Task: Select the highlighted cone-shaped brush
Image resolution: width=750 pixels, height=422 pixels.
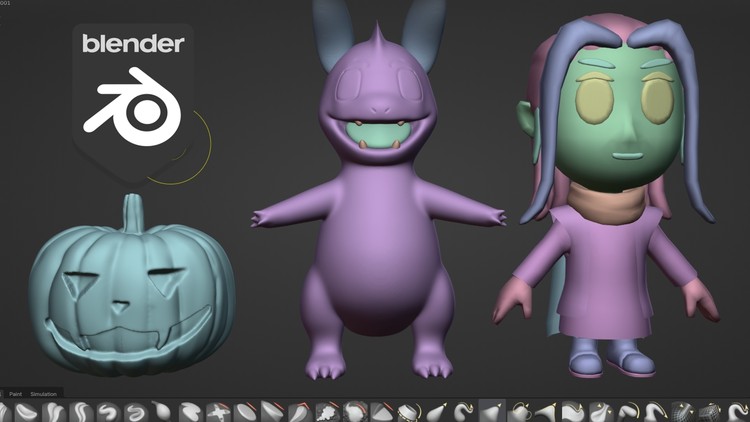Action: point(491,411)
